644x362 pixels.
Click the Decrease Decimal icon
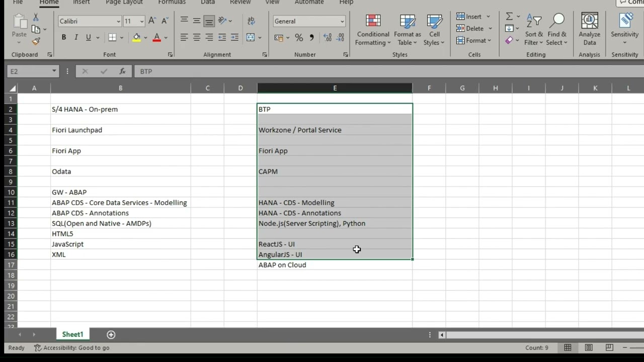click(341, 37)
